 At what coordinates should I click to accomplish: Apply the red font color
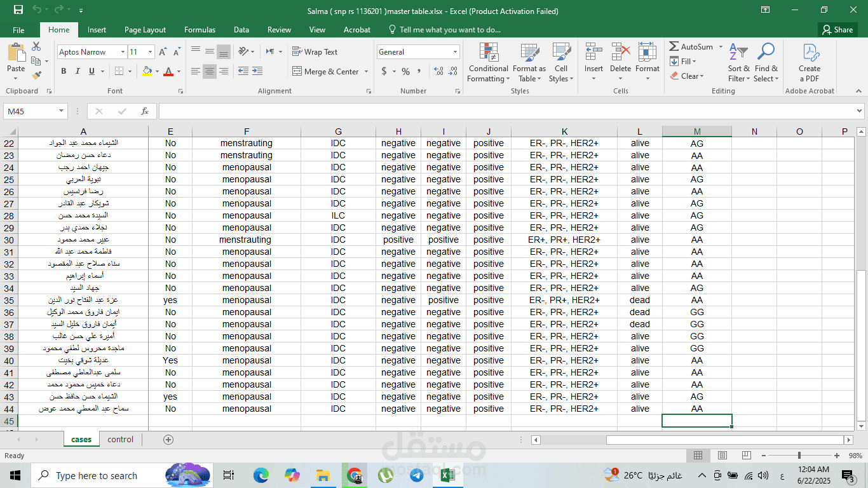tap(168, 71)
